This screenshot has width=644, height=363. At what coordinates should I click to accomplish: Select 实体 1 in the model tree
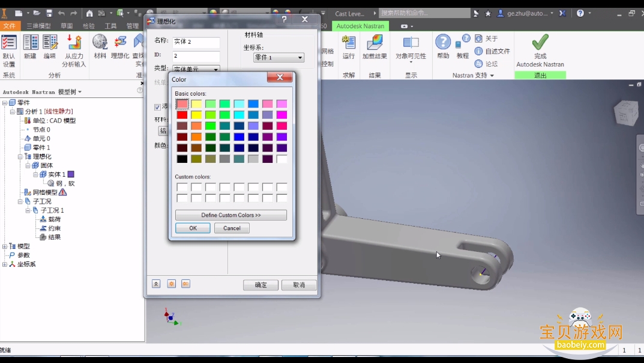pyautogui.click(x=56, y=175)
